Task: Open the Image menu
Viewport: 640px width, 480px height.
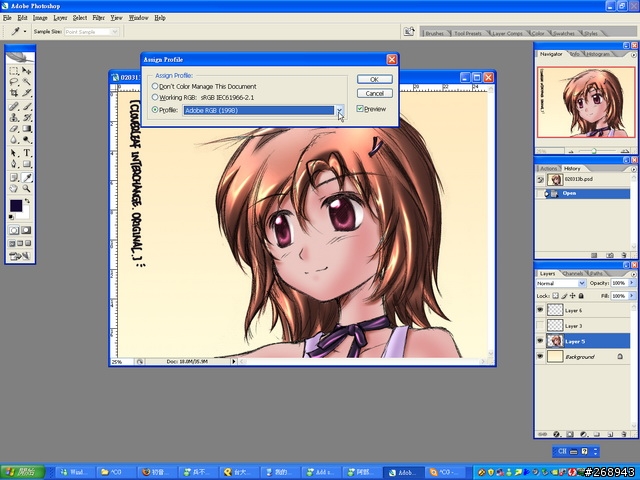Action: click(x=40, y=18)
